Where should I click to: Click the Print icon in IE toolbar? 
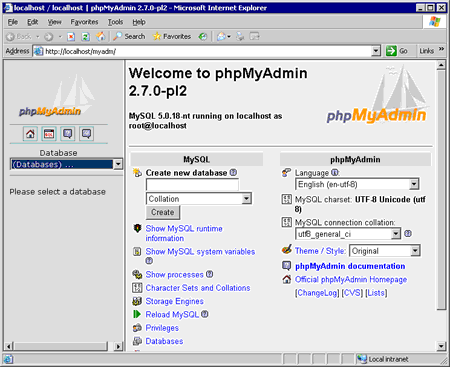pyautogui.click(x=240, y=36)
